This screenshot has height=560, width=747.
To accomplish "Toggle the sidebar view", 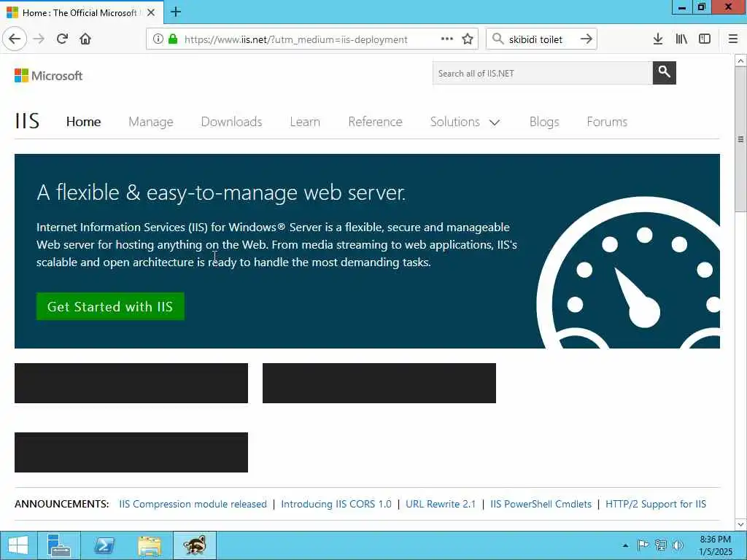I will click(x=705, y=39).
